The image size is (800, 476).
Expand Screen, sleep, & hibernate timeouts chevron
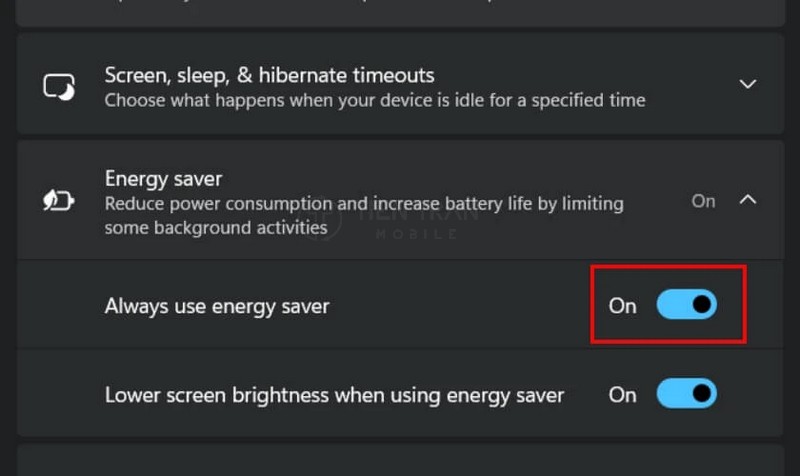[x=747, y=85]
